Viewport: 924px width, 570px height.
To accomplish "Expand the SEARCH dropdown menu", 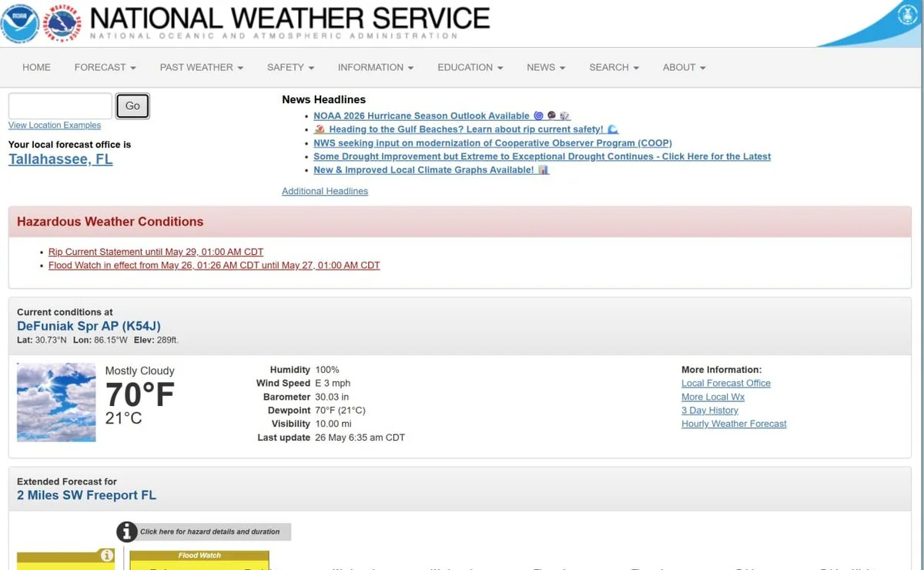I will [x=614, y=67].
